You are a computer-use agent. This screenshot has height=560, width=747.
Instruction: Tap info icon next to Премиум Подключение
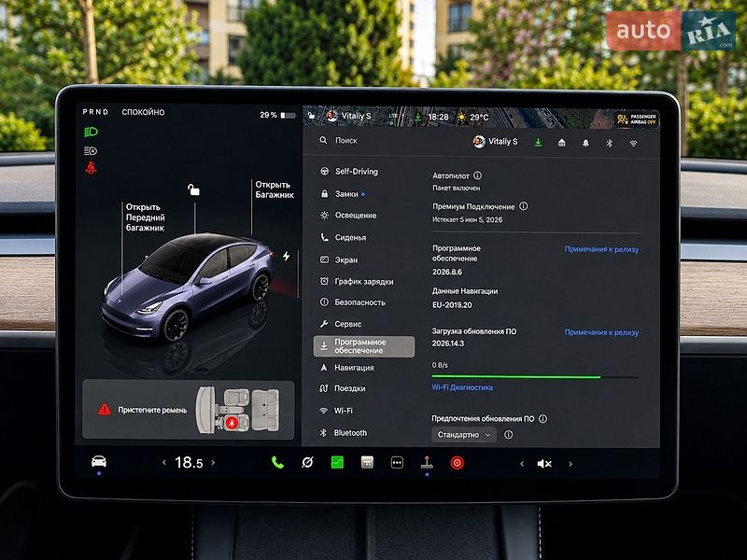tap(523, 206)
